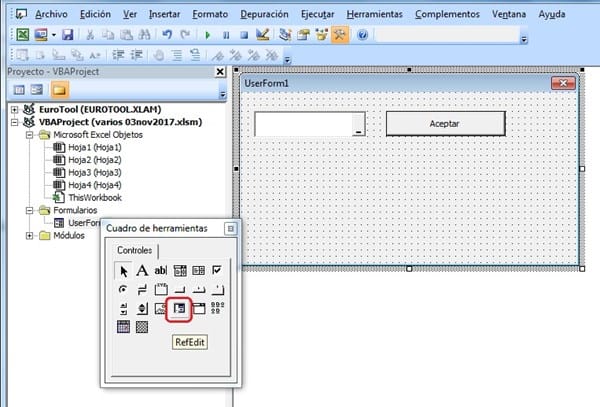The width and height of the screenshot is (600, 407).
Task: Select the Label (A) control tool
Action: (142, 270)
